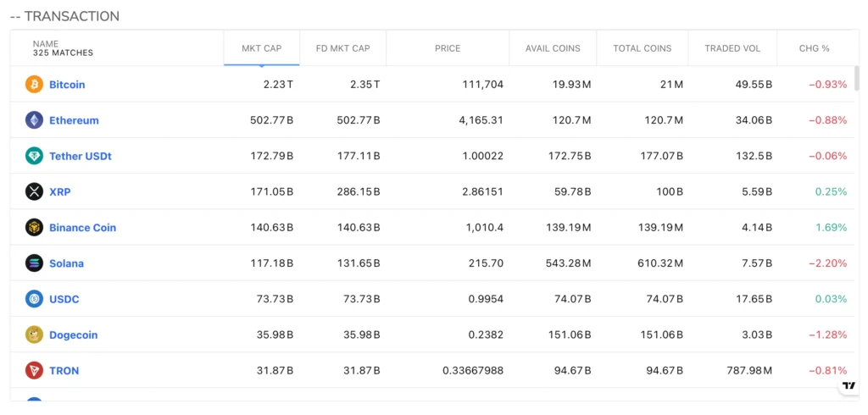Click the Bitcoin coin logo icon
This screenshot has height=415, width=868.
[34, 84]
